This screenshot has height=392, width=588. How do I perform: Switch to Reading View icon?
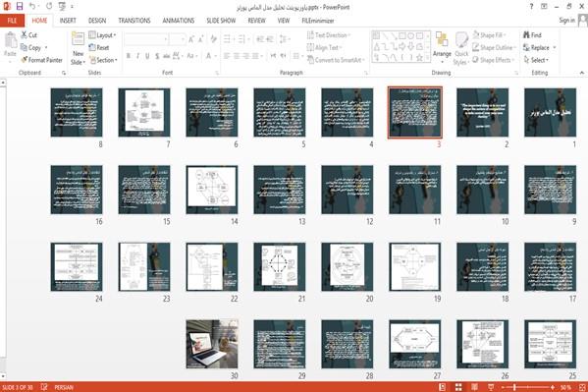click(474, 387)
